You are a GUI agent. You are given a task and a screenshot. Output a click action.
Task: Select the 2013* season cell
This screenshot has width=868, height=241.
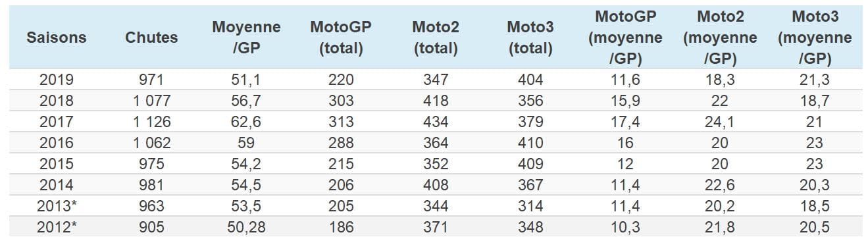point(56,206)
